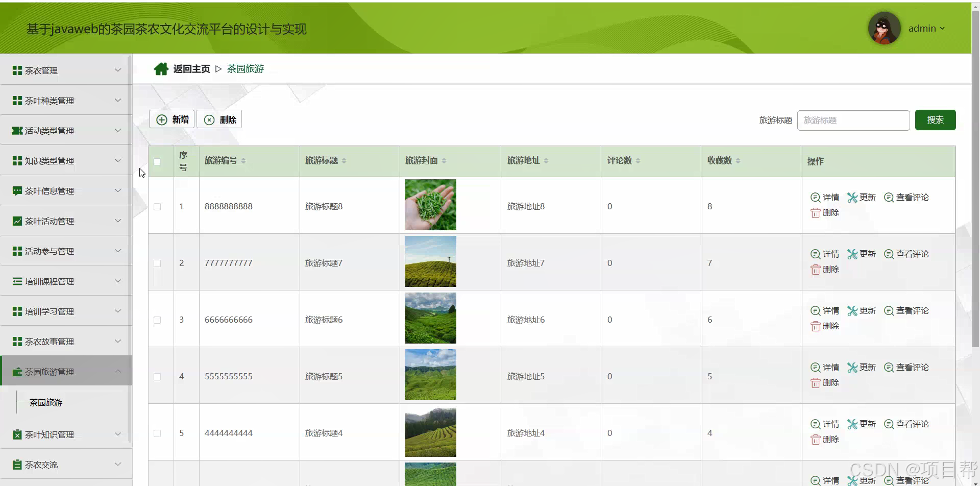
Task: Click the wrench 更新 icon in row 7777777777
Action: coord(852,254)
